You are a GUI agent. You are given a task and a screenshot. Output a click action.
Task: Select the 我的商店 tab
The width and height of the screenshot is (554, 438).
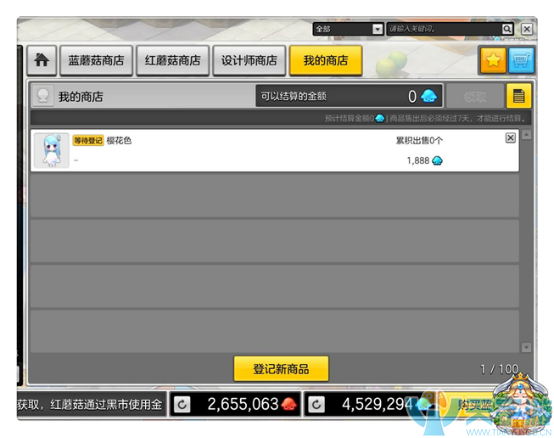(326, 60)
